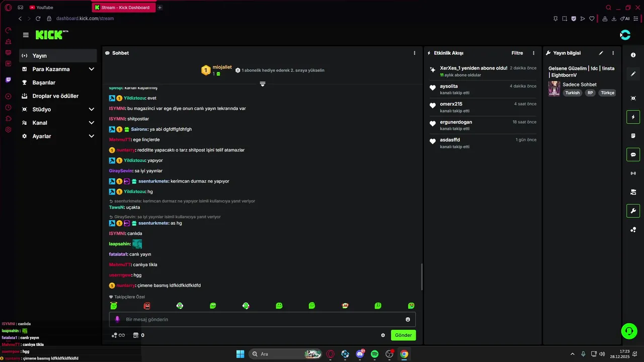644x362 pixels.
Task: Open Spotify from the taskbar
Action: [x=374, y=354]
